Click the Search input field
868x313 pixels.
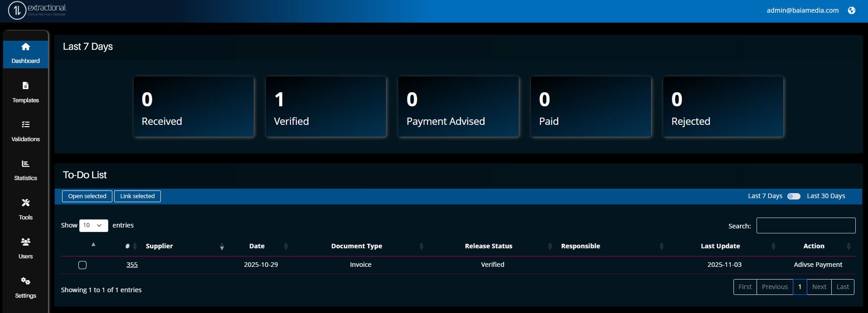tap(805, 226)
